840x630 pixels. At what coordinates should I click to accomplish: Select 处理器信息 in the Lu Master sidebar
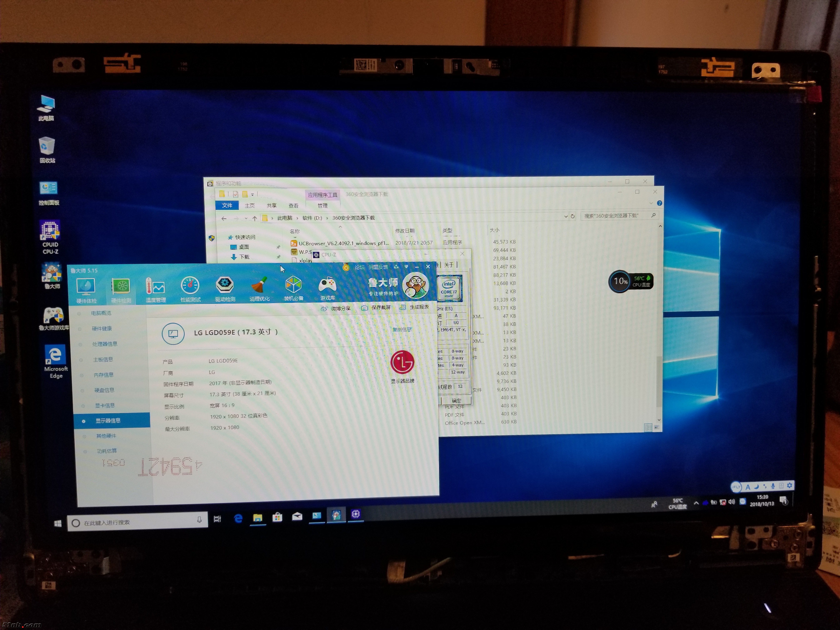coord(104,344)
